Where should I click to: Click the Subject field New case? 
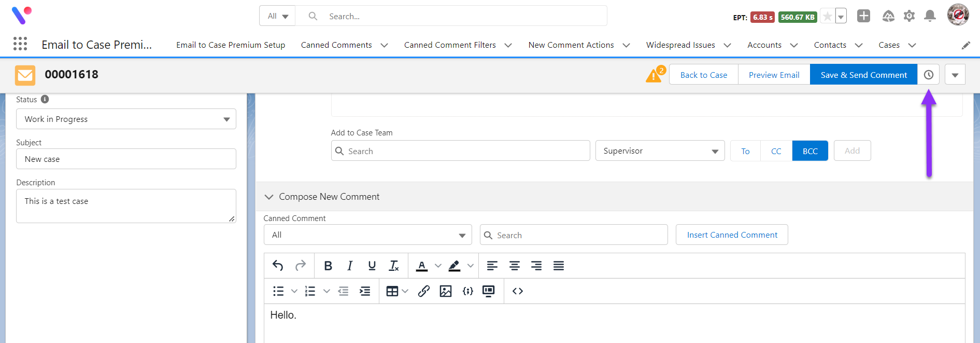[126, 159]
